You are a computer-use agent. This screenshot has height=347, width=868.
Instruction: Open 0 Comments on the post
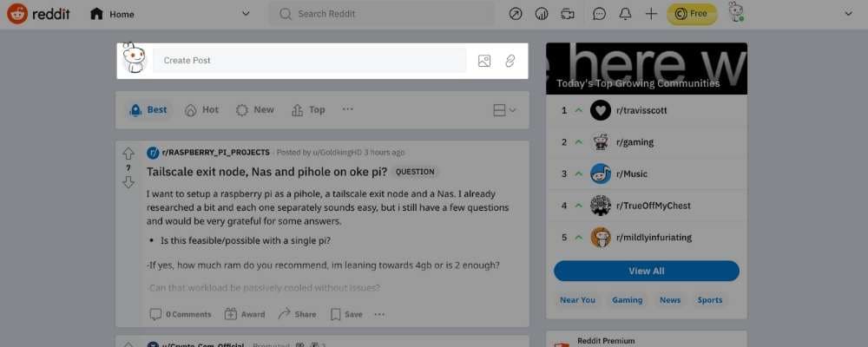coord(181,314)
